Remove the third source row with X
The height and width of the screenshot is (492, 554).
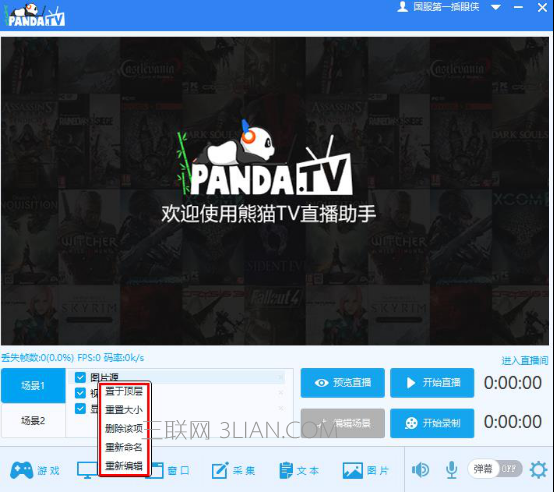click(281, 408)
